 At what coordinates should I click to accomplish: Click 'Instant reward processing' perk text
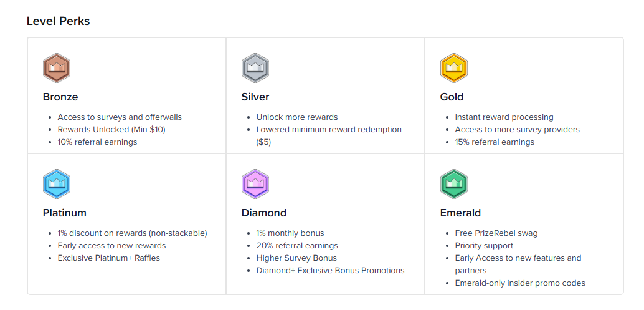point(504,117)
